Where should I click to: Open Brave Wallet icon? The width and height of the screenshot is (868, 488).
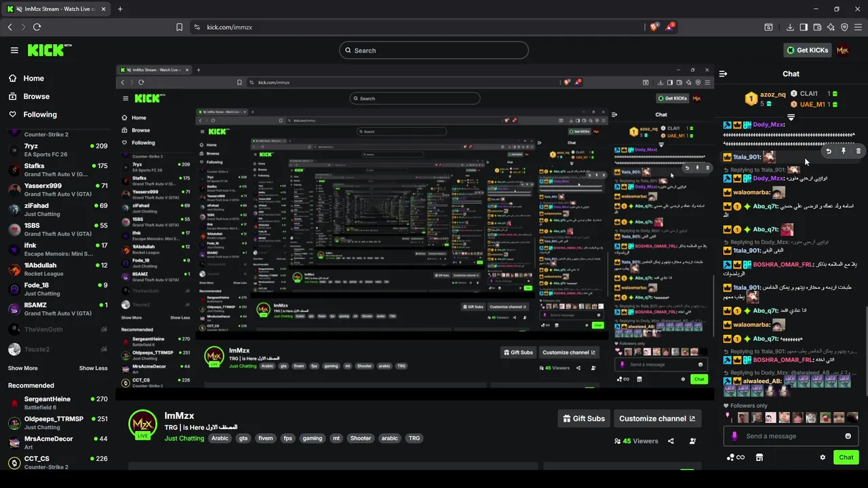coord(817,27)
